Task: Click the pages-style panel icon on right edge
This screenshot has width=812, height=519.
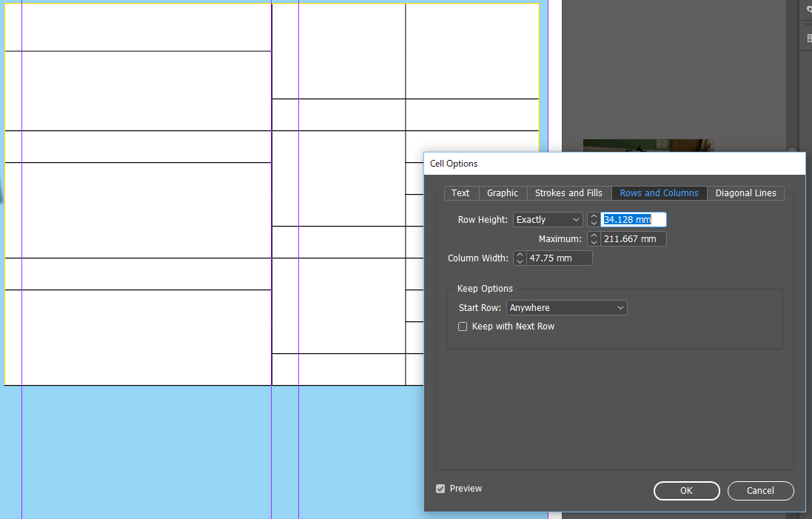Action: point(810,37)
